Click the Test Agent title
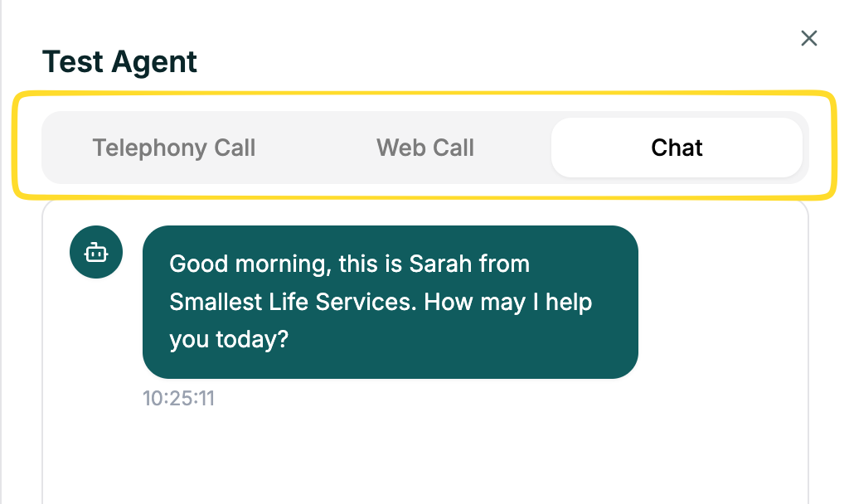This screenshot has height=504, width=849. [119, 61]
